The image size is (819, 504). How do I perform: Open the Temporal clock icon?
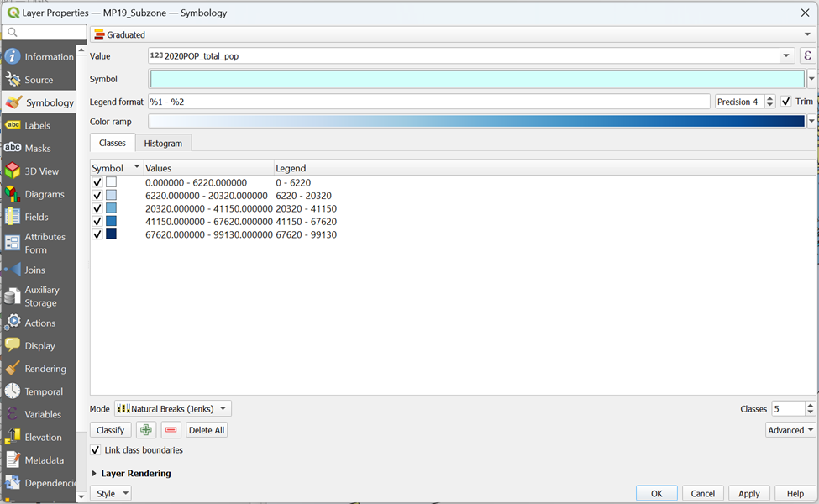click(13, 391)
